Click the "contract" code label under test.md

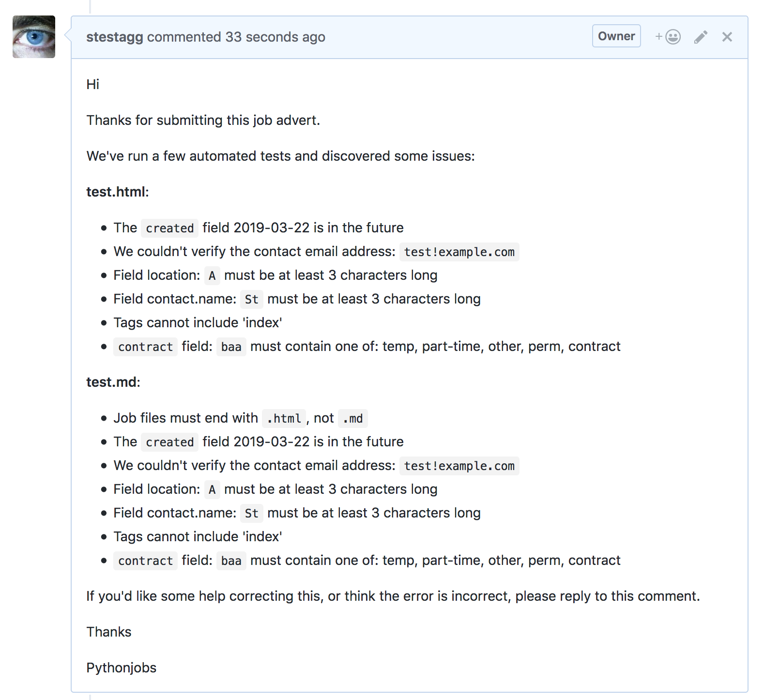(x=145, y=561)
